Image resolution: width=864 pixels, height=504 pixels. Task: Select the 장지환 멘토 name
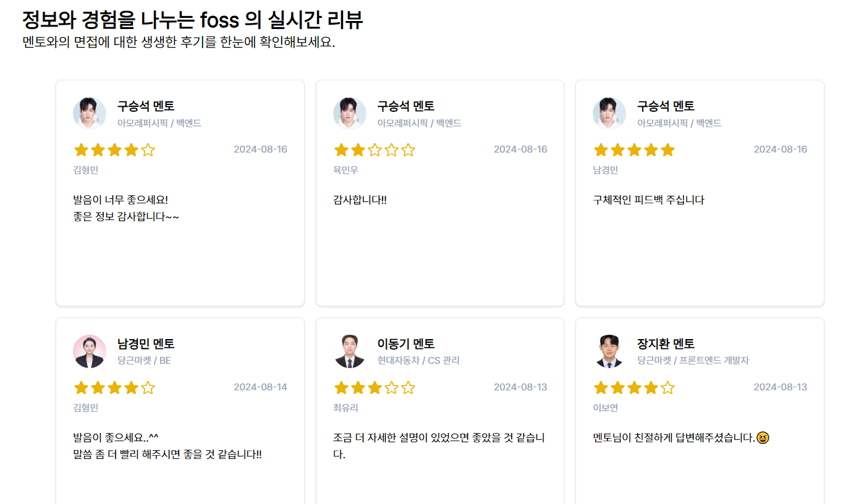(x=666, y=344)
